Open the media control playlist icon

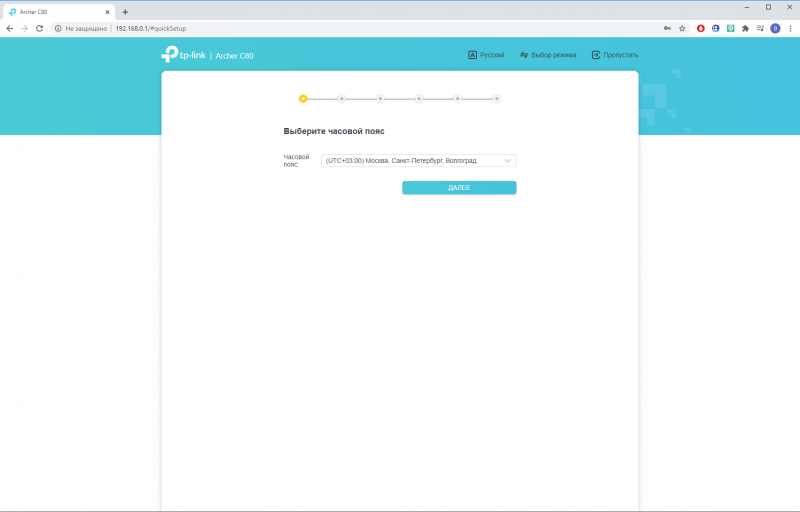760,29
